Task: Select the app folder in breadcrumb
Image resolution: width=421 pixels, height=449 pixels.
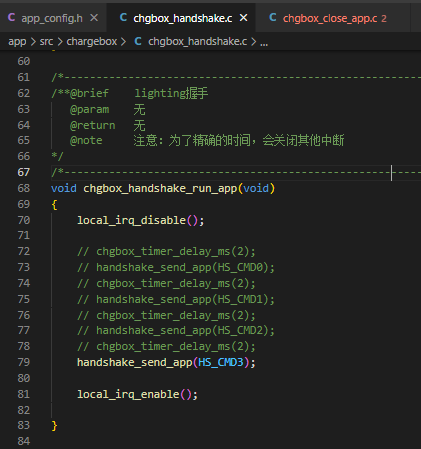Action: point(17,42)
